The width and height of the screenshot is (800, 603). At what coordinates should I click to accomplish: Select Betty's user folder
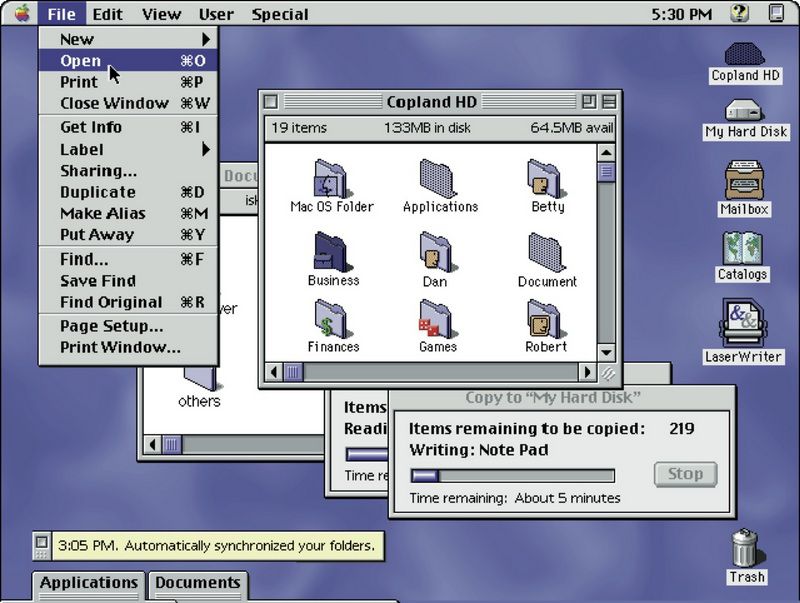click(546, 180)
